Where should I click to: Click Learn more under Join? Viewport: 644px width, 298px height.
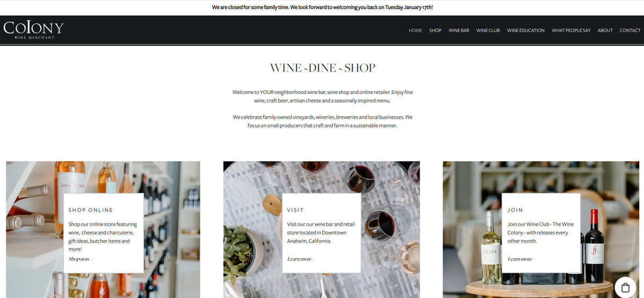point(521,259)
